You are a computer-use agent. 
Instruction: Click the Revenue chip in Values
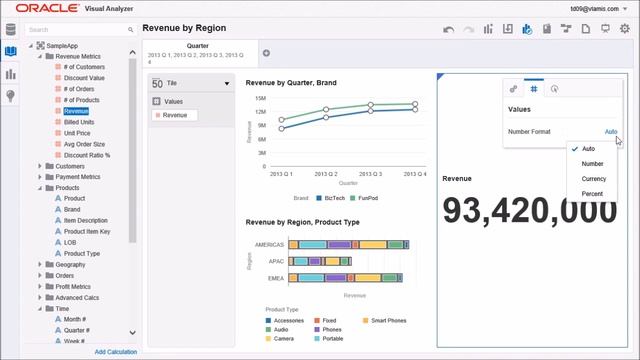(x=174, y=115)
